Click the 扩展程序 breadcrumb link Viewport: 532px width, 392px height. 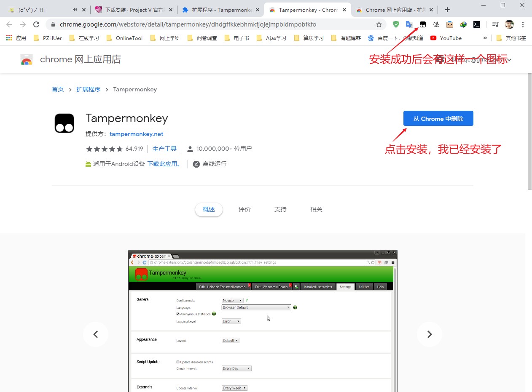point(89,89)
